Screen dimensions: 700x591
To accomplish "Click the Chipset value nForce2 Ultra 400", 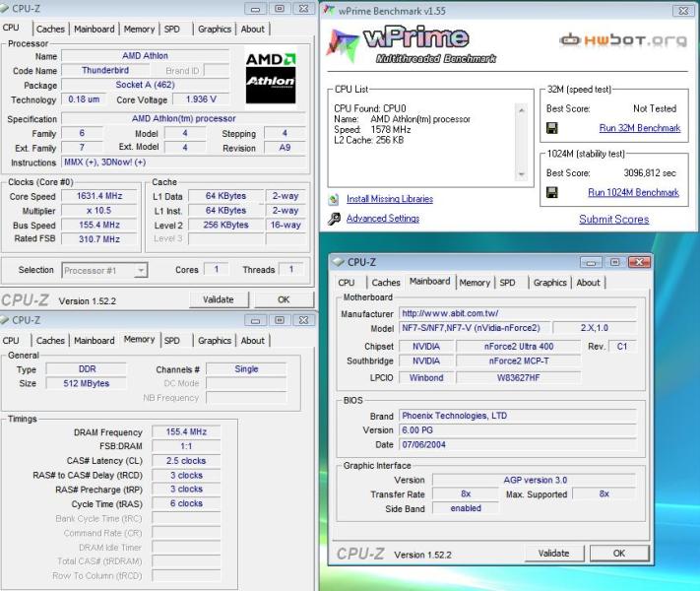I will (x=519, y=347).
